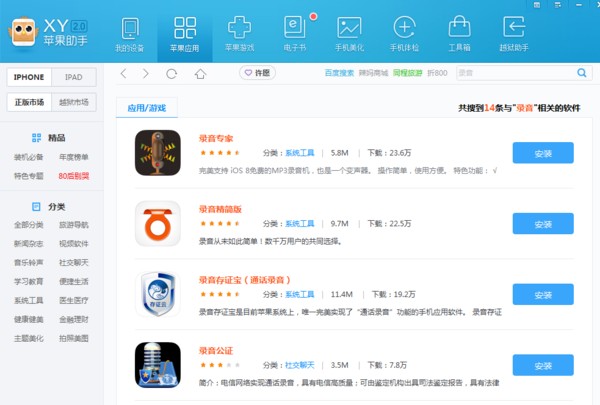Go to the home page icon
This screenshot has width=600, height=405.
pyautogui.click(x=200, y=73)
